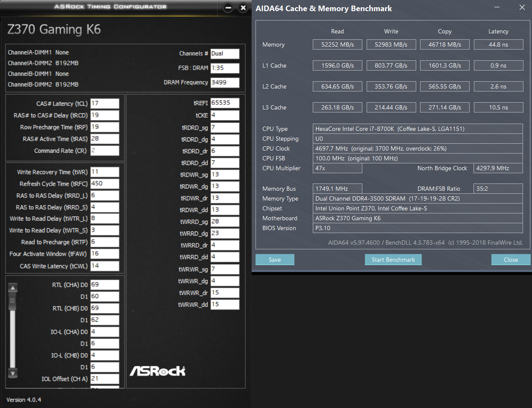Select the tWRRD_dg value field
The image size is (532, 408).
click(x=225, y=234)
